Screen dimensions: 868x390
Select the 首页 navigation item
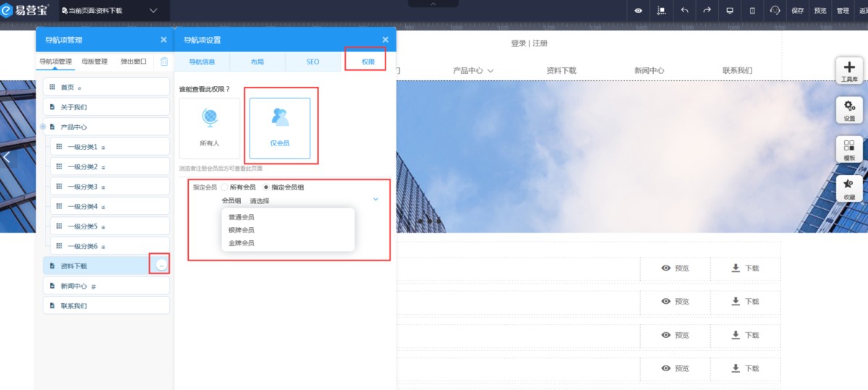106,87
